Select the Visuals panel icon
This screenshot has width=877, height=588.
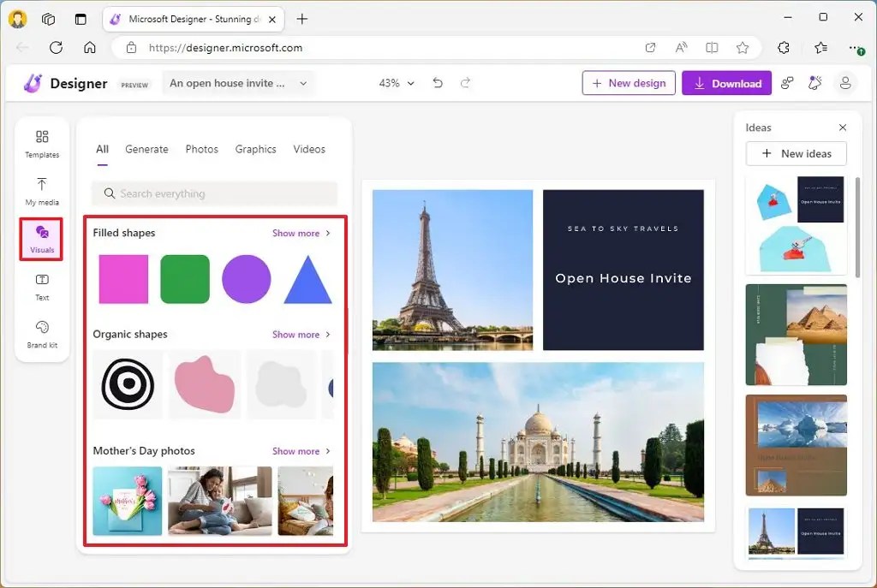(x=41, y=238)
